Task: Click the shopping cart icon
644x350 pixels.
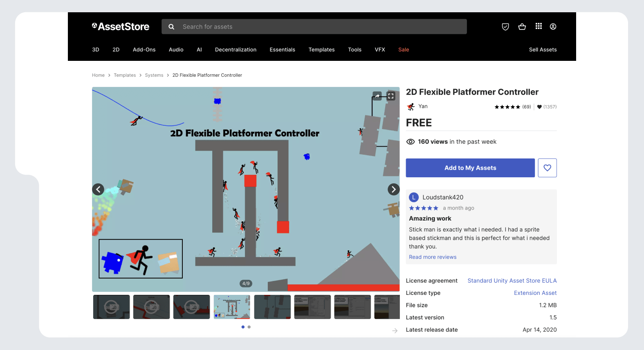Action: click(x=522, y=27)
